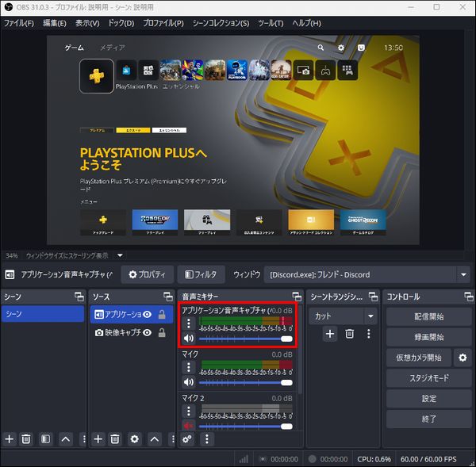Open the 設定 button
The width and height of the screenshot is (476, 467).
(428, 399)
